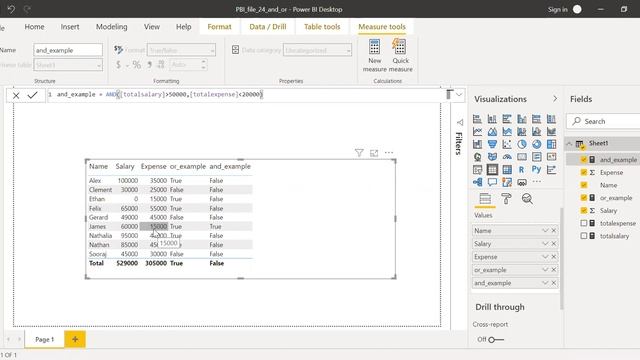Cancel the formula edit with X
The width and height of the screenshot is (640, 360).
coord(16,96)
